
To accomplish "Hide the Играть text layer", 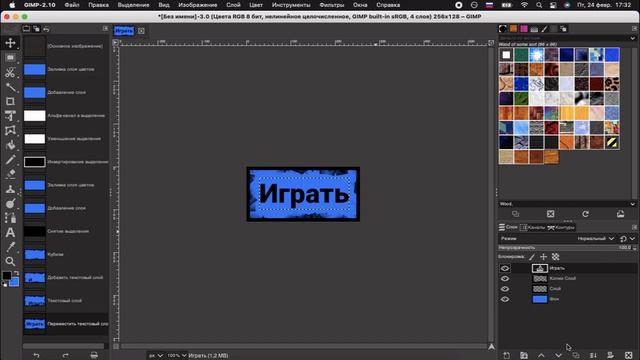I will point(505,268).
